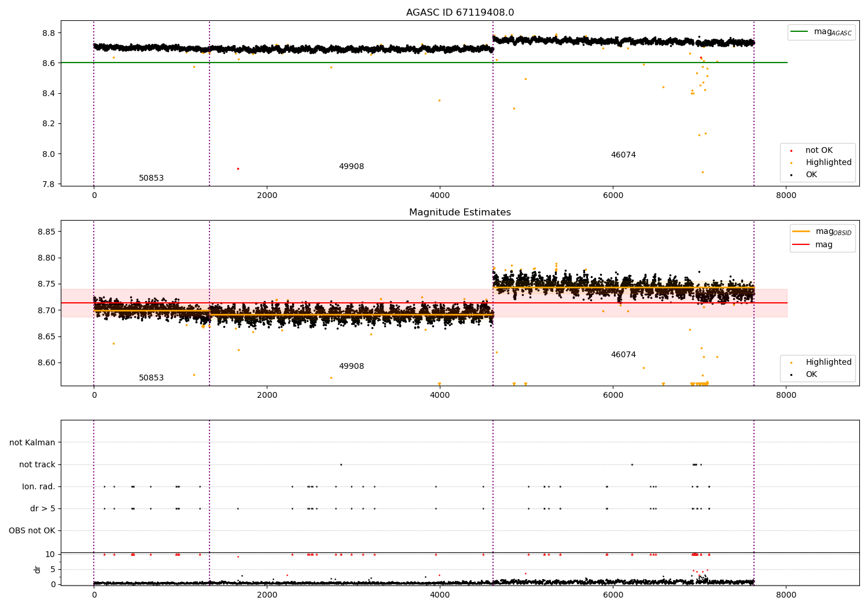Click the 8.80 y-axis tick label
This screenshot has width=868, height=608.
point(46,258)
